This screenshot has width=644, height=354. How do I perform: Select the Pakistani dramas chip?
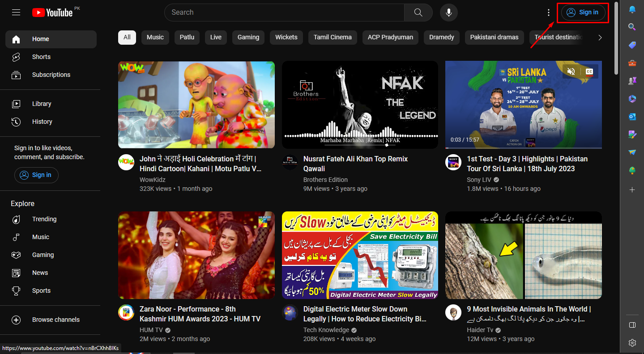(495, 37)
